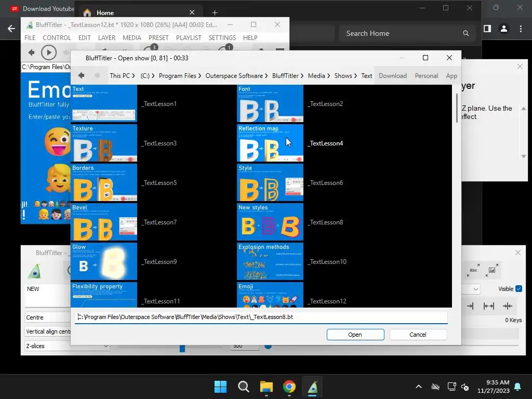Click the Abc text size icon

tap(473, 270)
